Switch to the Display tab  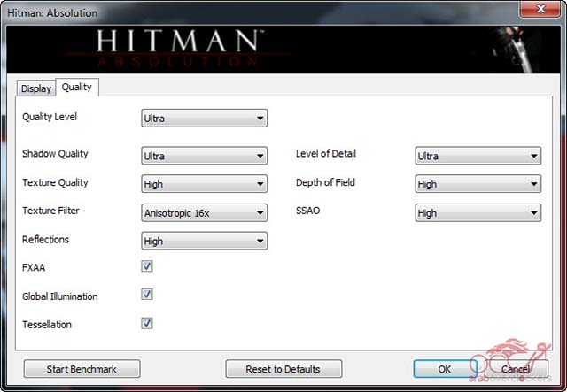36,88
